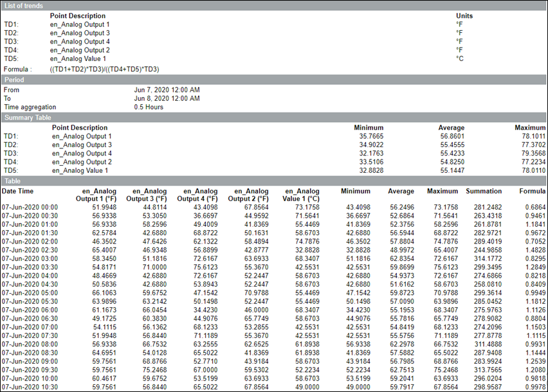This screenshot has height=392, width=548.
Task: Click the From date Jun 7, 2020 12:00 AM
Action: click(x=167, y=90)
